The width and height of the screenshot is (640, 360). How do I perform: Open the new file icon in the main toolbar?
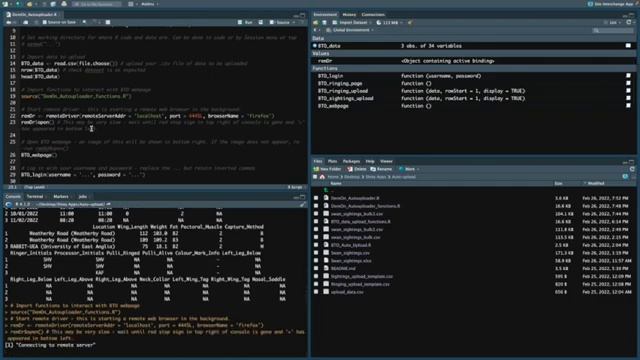[x=6, y=4]
